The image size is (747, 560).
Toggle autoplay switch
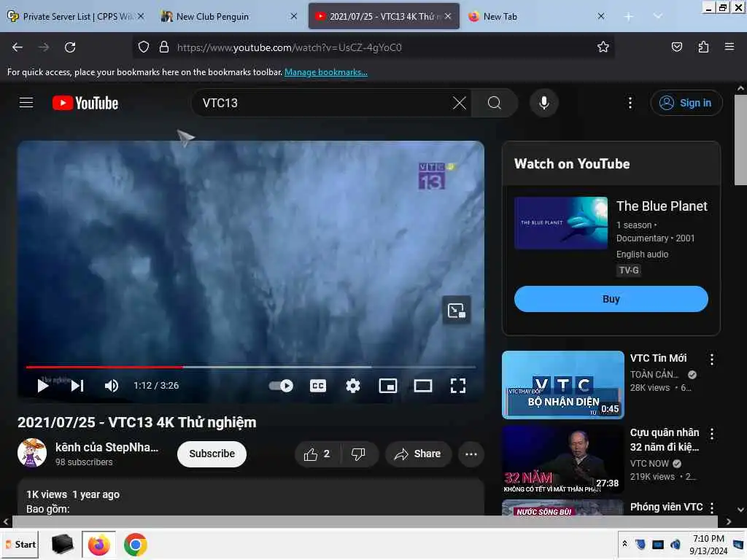281,386
